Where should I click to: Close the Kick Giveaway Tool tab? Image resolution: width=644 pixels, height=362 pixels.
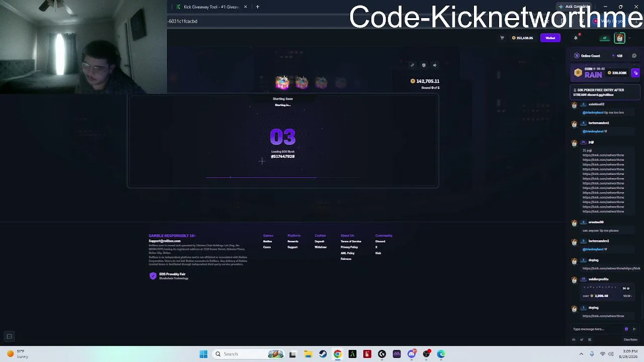tap(246, 7)
